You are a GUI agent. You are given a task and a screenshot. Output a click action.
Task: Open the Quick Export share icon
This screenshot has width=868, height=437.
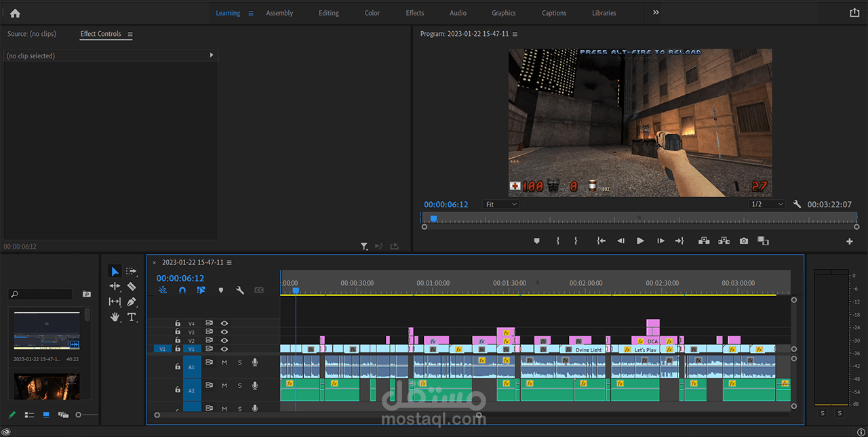coord(854,12)
